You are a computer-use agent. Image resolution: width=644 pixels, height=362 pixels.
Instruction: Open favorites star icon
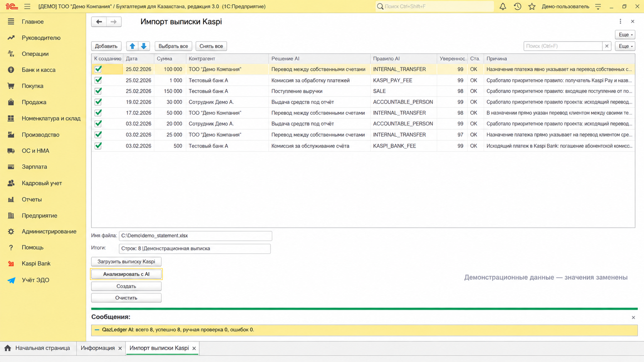pyautogui.click(x=532, y=7)
